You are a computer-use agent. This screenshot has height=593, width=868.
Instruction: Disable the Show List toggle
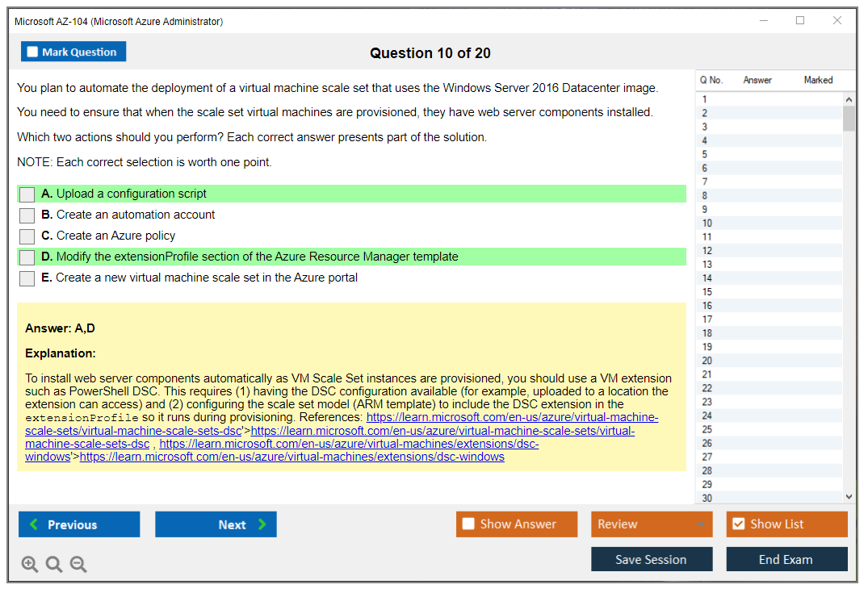738,524
